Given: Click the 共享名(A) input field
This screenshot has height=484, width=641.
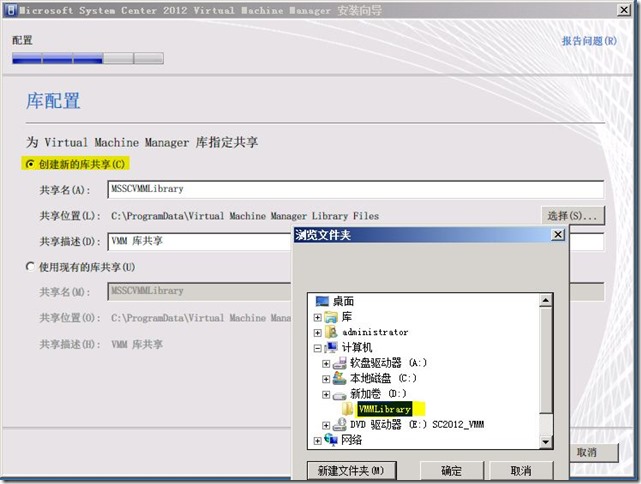Looking at the screenshot, I should click(355, 189).
